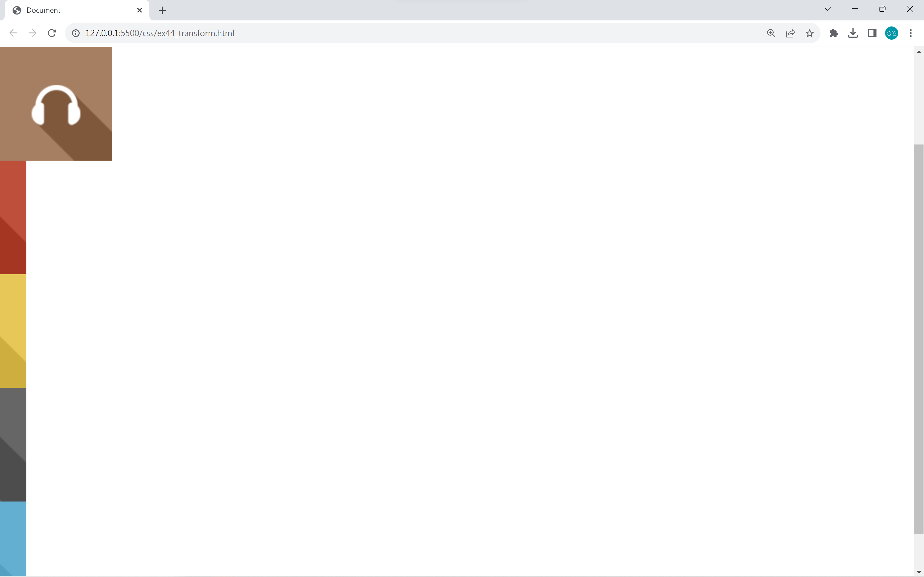Screen dimensions: 924x577
Task: Toggle the browser side panel
Action: pos(872,33)
